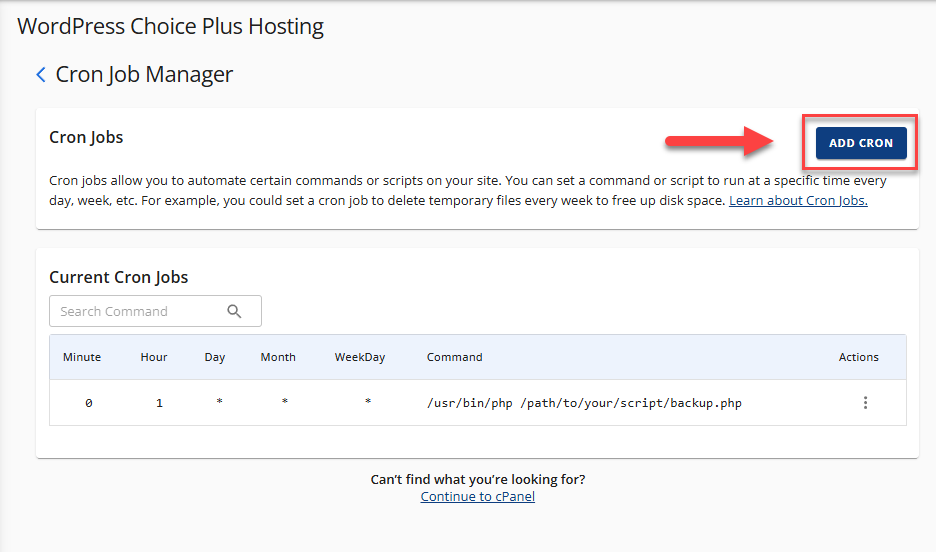Click the Command column header

(454, 357)
